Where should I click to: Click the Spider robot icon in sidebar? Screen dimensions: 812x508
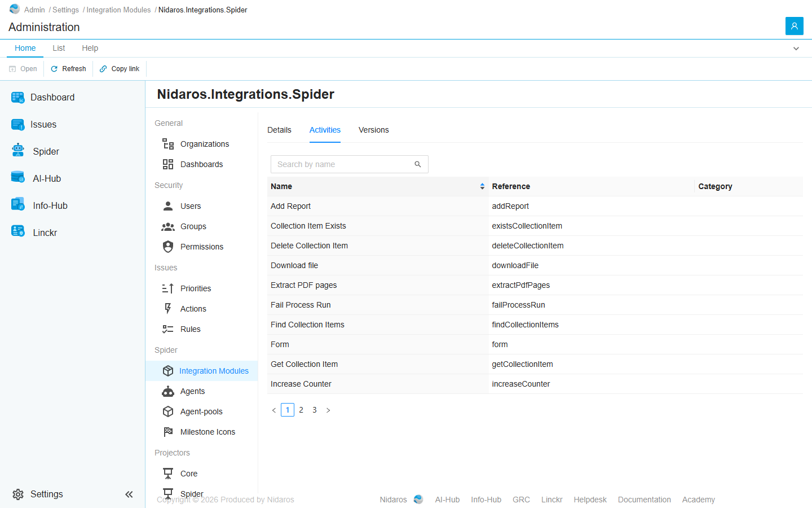click(18, 150)
